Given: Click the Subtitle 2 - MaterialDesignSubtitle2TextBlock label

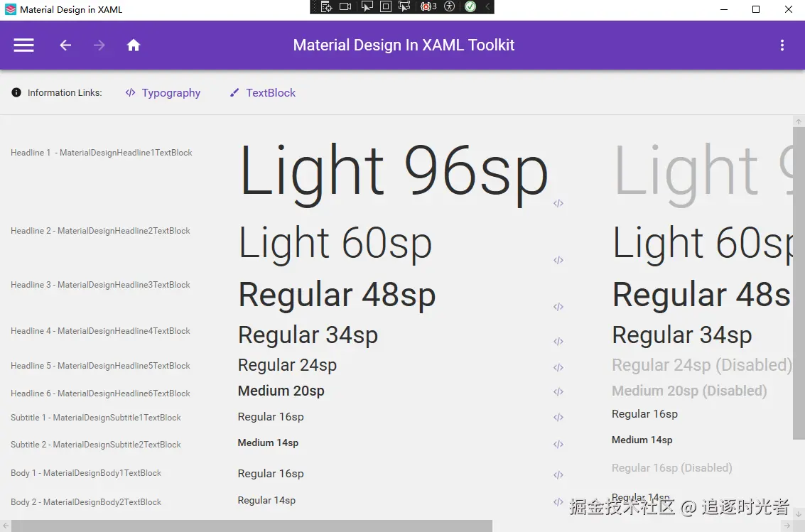Looking at the screenshot, I should click(95, 445).
